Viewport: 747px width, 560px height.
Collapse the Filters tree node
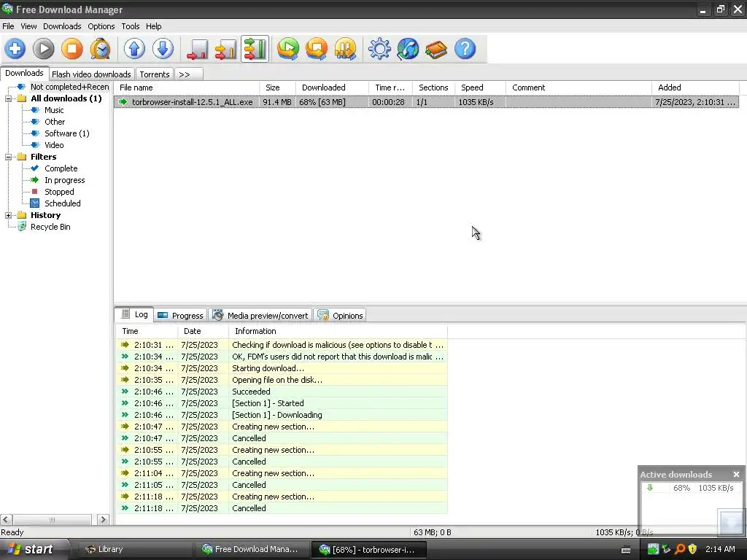click(8, 157)
